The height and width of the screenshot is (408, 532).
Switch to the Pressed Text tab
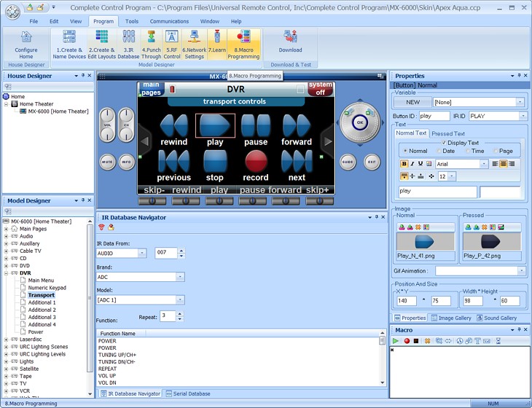click(x=448, y=133)
